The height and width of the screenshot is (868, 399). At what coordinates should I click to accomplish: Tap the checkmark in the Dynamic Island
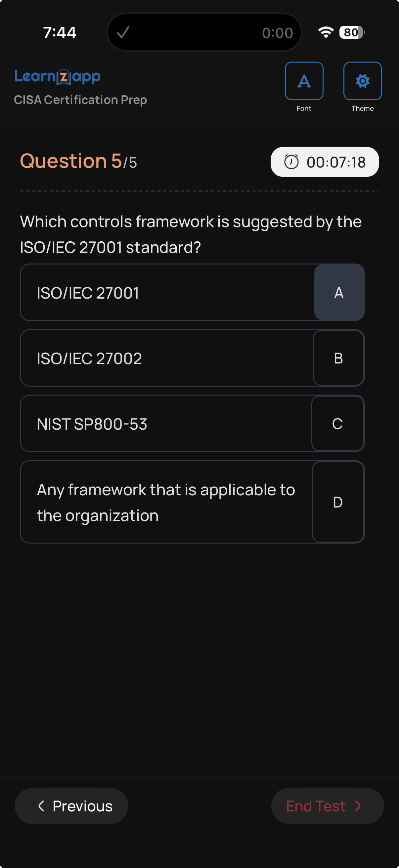pos(123,32)
